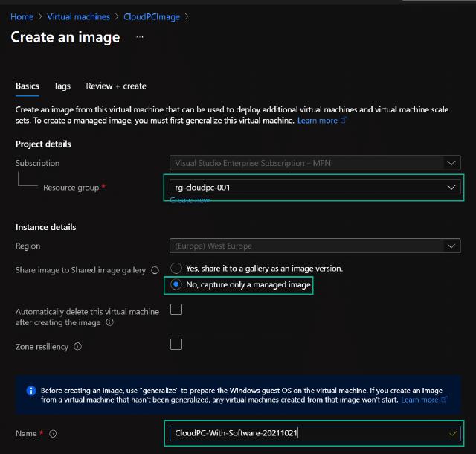Click the blue info icon in the generalize notice
This screenshot has height=454, width=476.
click(30, 391)
